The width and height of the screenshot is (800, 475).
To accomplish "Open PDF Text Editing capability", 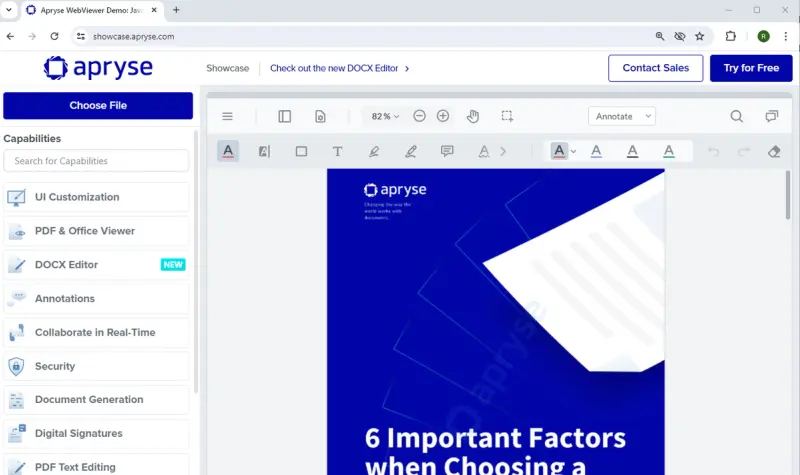I will pyautogui.click(x=96, y=465).
